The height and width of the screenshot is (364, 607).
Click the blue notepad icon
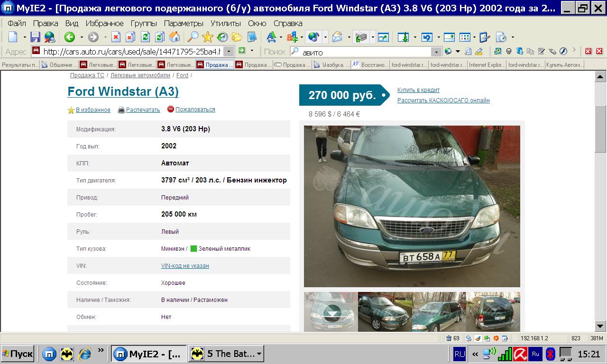[x=251, y=37]
